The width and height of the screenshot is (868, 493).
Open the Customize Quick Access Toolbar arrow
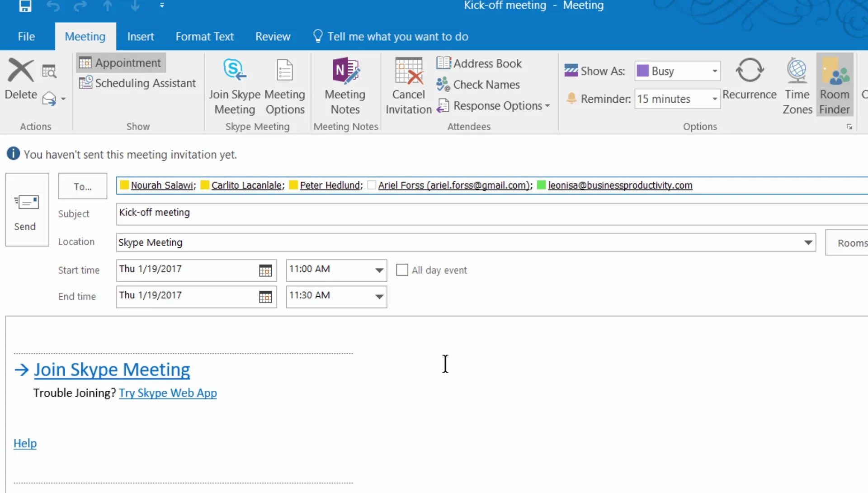coord(162,5)
